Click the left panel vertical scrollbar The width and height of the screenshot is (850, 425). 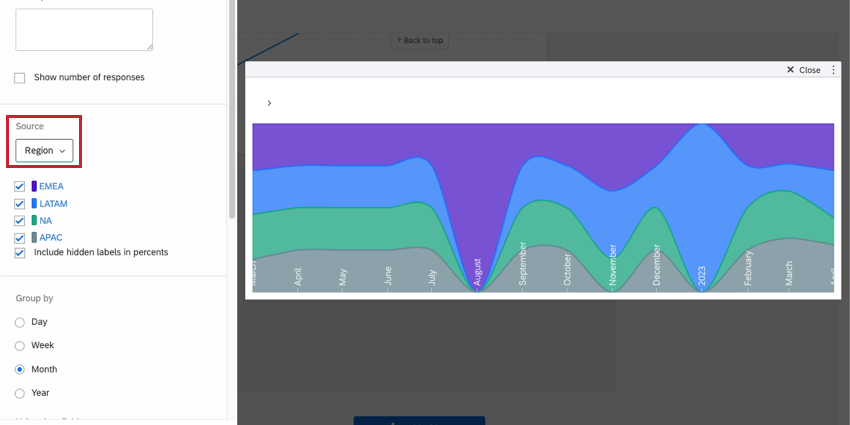pyautogui.click(x=232, y=108)
